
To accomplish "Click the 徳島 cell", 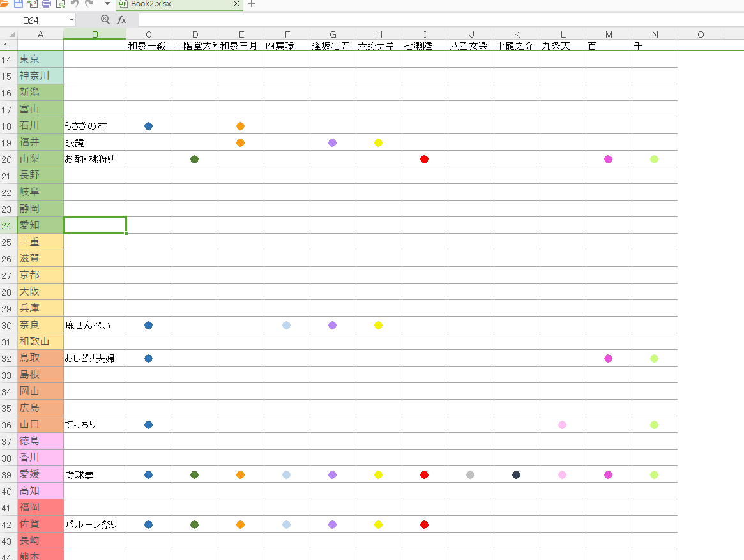I will coord(40,441).
